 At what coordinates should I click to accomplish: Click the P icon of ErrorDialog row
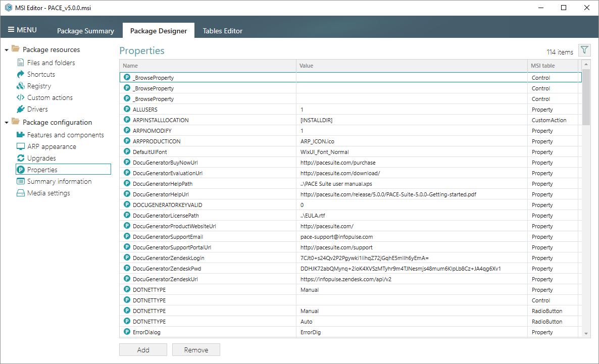tap(127, 332)
